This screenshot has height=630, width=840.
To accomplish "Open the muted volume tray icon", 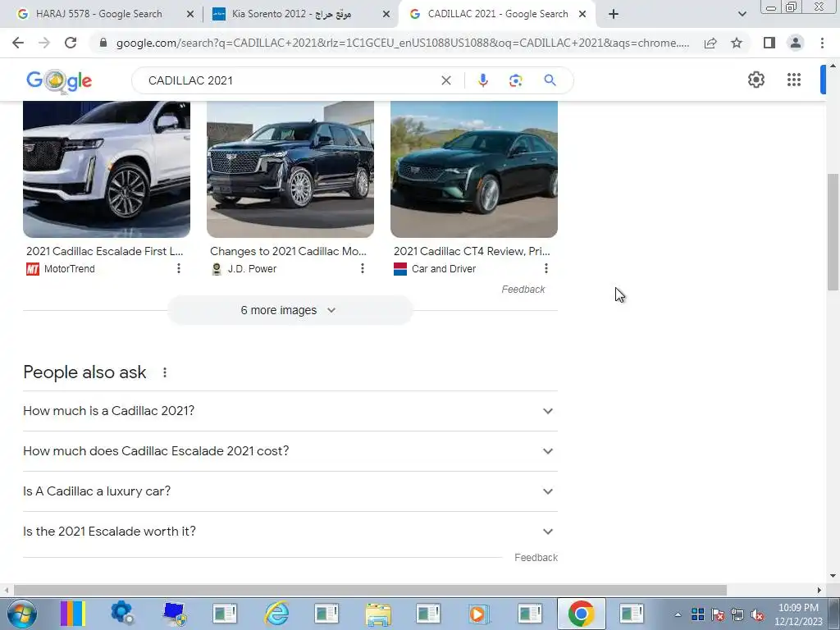I will [757, 614].
